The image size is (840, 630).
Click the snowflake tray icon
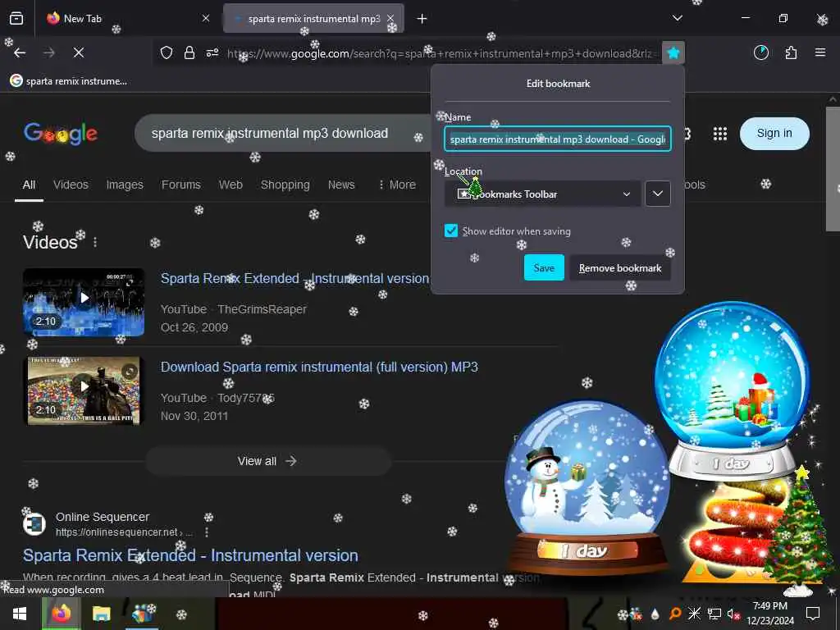694,614
